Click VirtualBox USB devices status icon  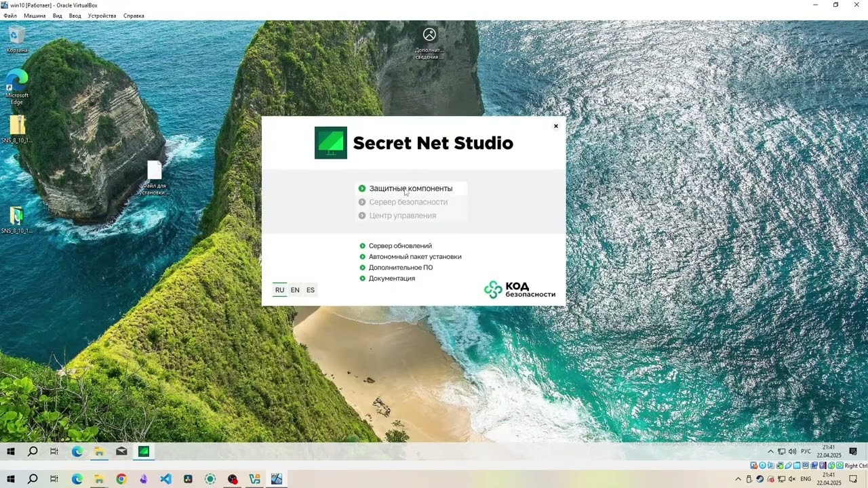click(x=788, y=466)
